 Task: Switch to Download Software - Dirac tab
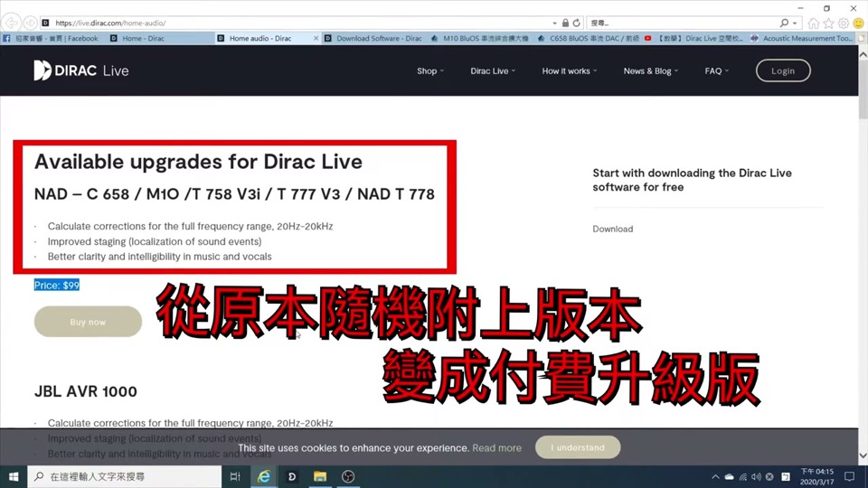coord(374,38)
